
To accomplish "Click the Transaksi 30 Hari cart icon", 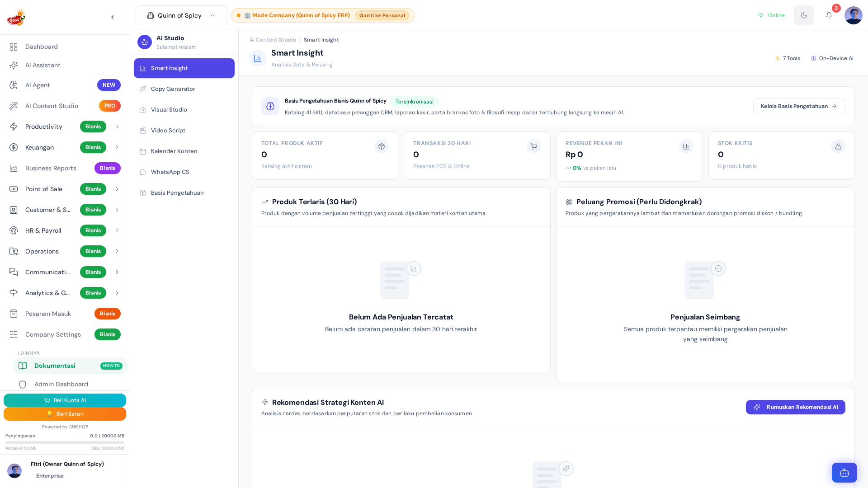I will [534, 146].
